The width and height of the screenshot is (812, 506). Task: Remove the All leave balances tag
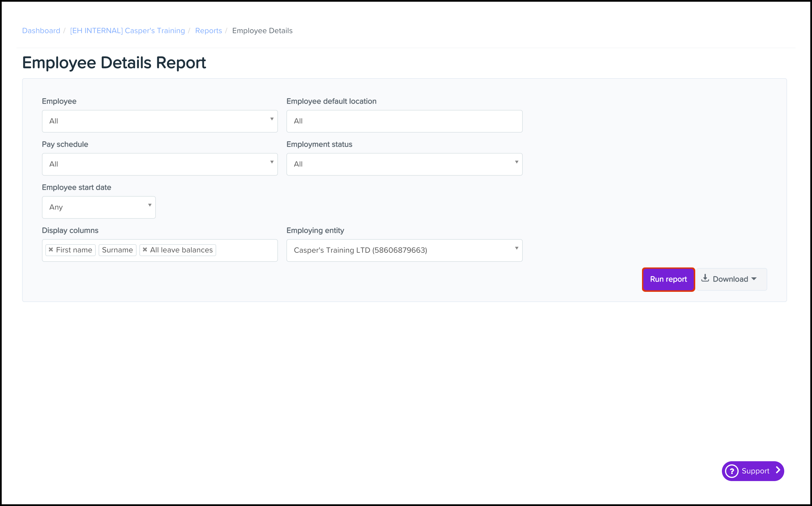[145, 250]
